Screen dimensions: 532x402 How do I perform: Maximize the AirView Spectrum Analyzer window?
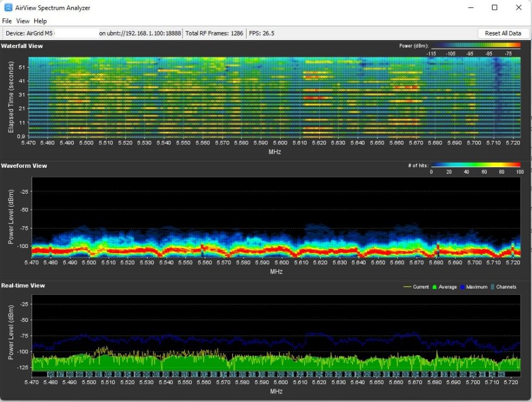[x=495, y=8]
